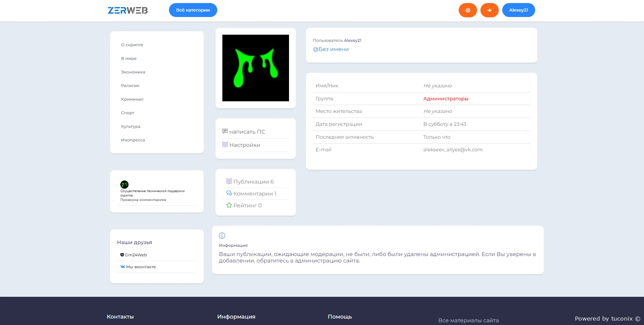
Task: Open the О скрипте category
Action: (132, 45)
